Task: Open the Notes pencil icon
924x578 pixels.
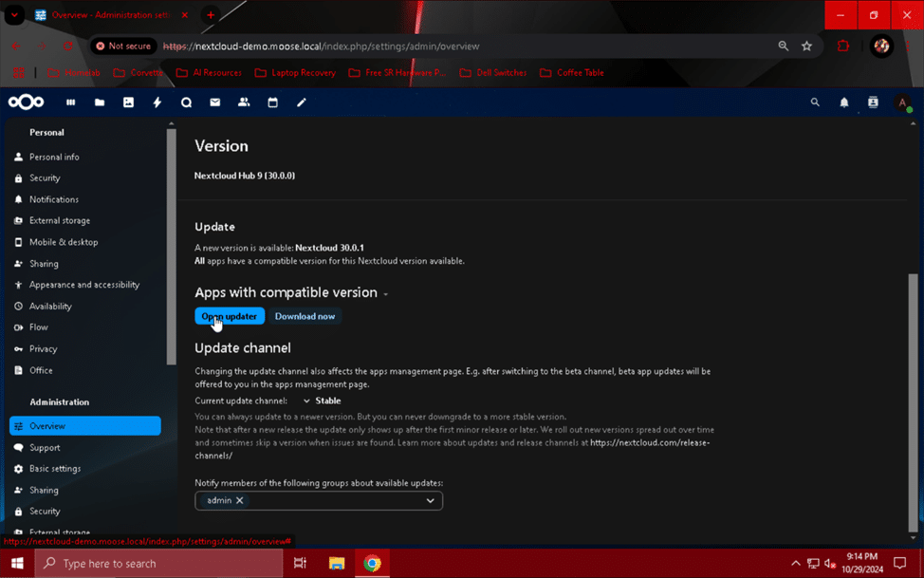Action: pyautogui.click(x=302, y=103)
